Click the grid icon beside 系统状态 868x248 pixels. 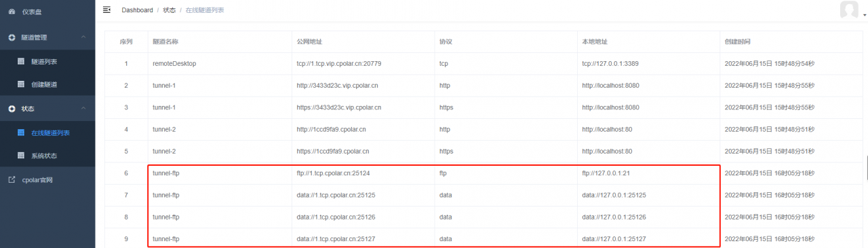point(21,156)
